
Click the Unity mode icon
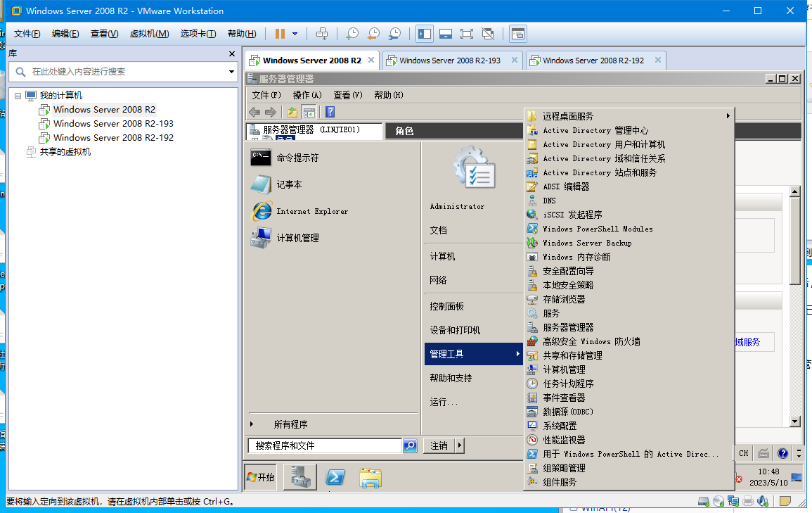(488, 34)
